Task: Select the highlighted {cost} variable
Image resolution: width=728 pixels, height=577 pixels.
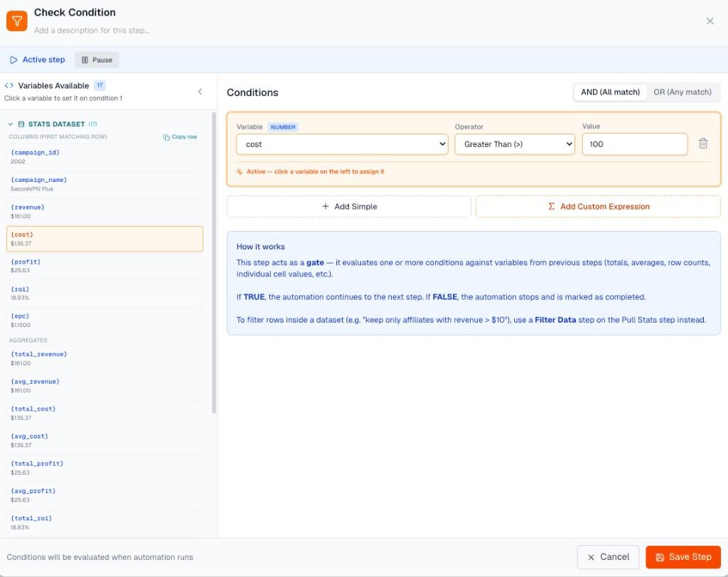Action: pyautogui.click(x=105, y=239)
